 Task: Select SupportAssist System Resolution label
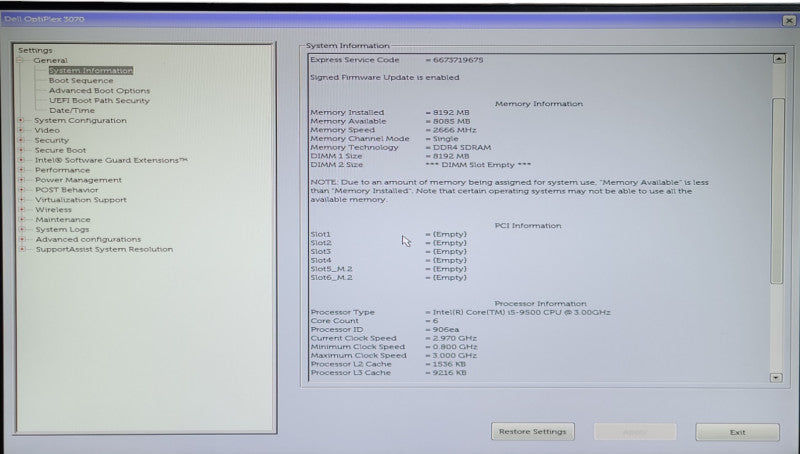105,249
